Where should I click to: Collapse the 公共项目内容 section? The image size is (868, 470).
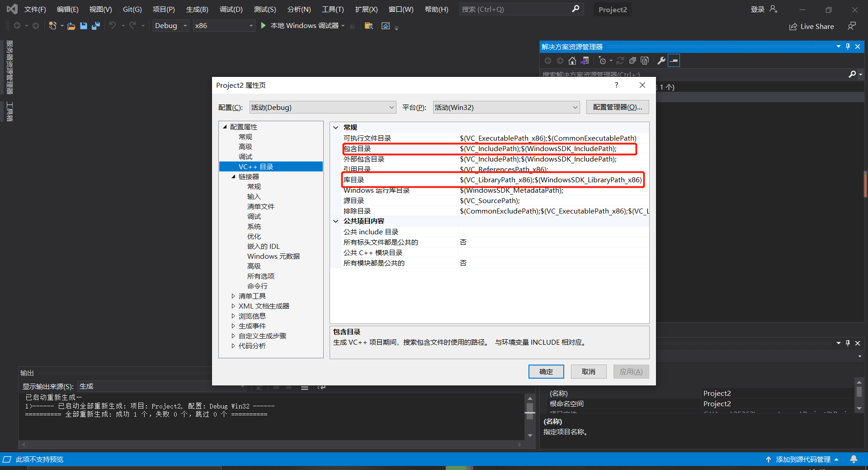tap(336, 221)
